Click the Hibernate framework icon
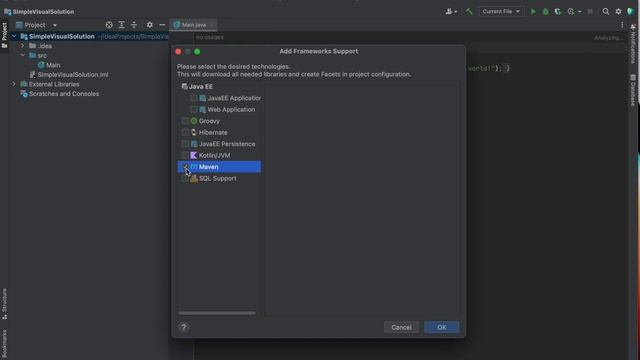 pyautogui.click(x=194, y=133)
